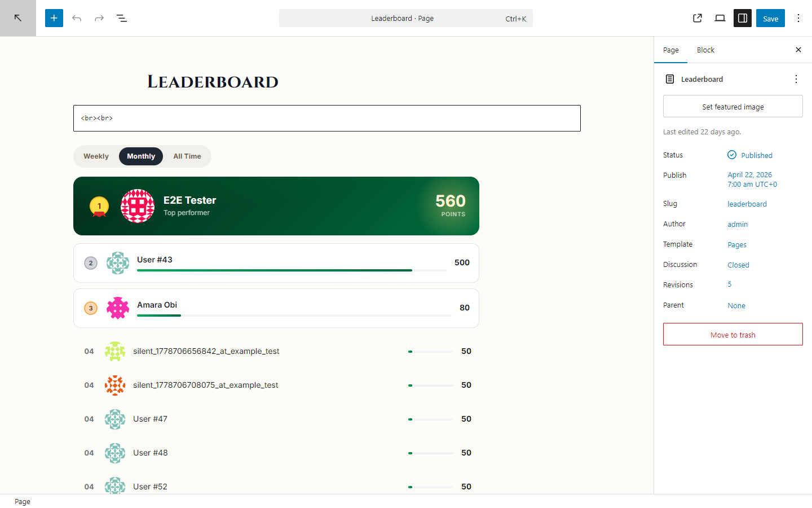
Task: Click Amara Obi's pink avatar
Action: click(x=118, y=308)
